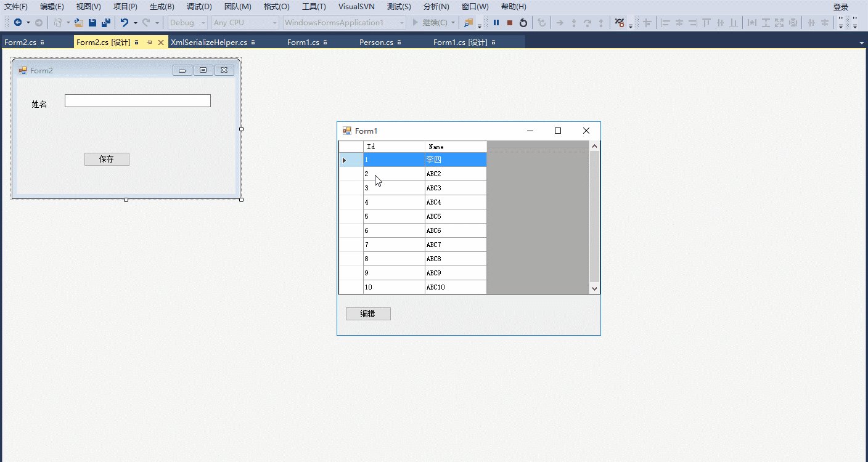
Task: Open the 文件(F) menu
Action: tap(16, 7)
